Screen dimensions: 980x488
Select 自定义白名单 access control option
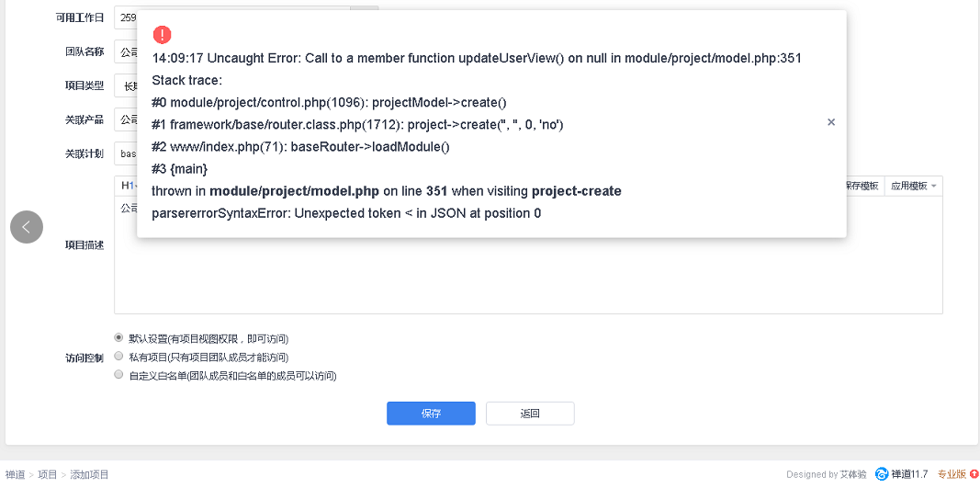click(x=118, y=375)
